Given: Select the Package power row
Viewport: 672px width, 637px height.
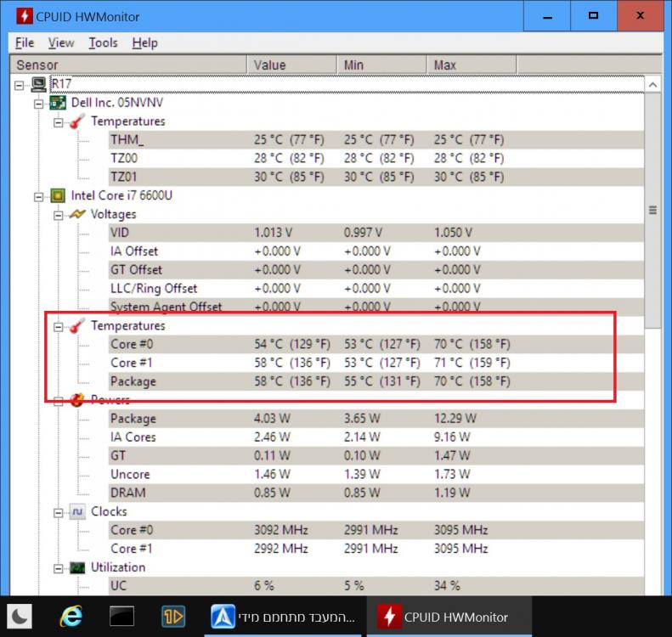Looking at the screenshot, I should click(376, 419).
